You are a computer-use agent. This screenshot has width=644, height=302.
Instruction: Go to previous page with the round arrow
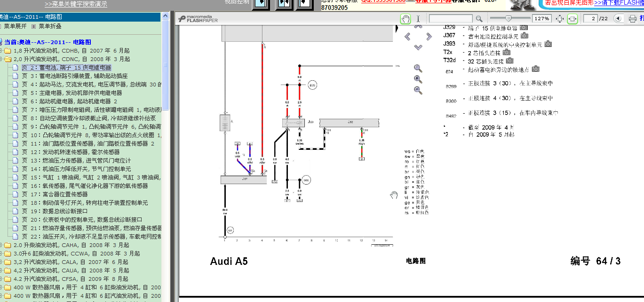pyautogui.click(x=618, y=19)
